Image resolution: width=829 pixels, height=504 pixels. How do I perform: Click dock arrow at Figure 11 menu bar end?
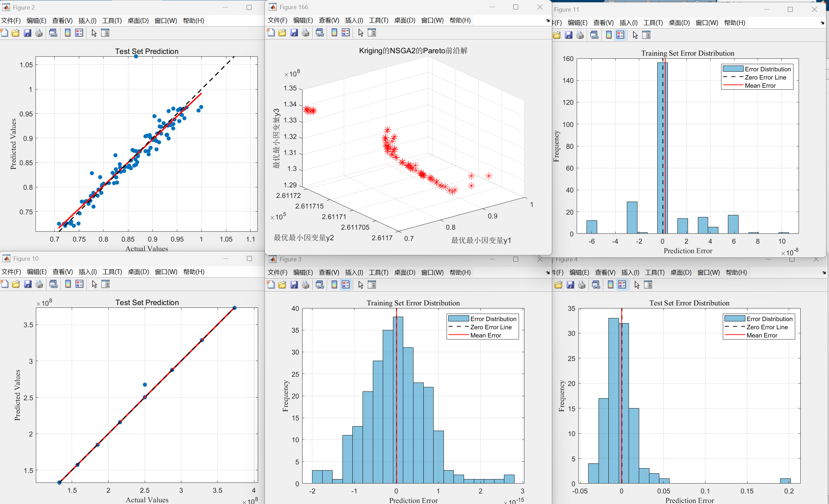[822, 23]
